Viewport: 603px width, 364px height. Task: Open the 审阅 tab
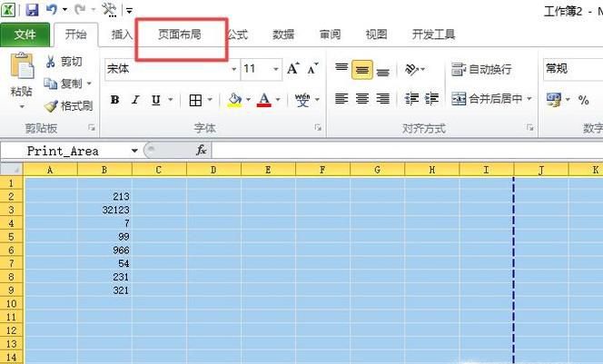pyautogui.click(x=330, y=34)
